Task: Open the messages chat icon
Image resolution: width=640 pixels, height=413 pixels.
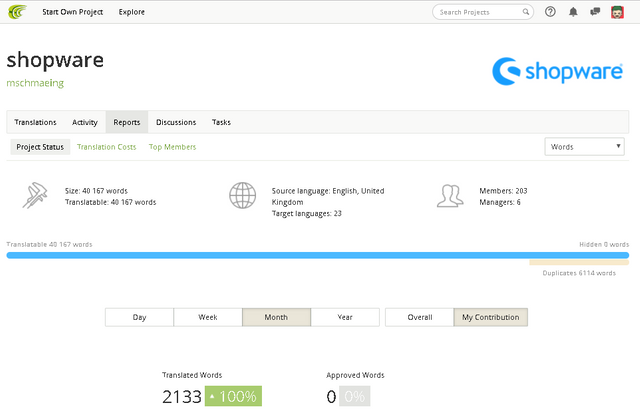Action: pyautogui.click(x=595, y=12)
